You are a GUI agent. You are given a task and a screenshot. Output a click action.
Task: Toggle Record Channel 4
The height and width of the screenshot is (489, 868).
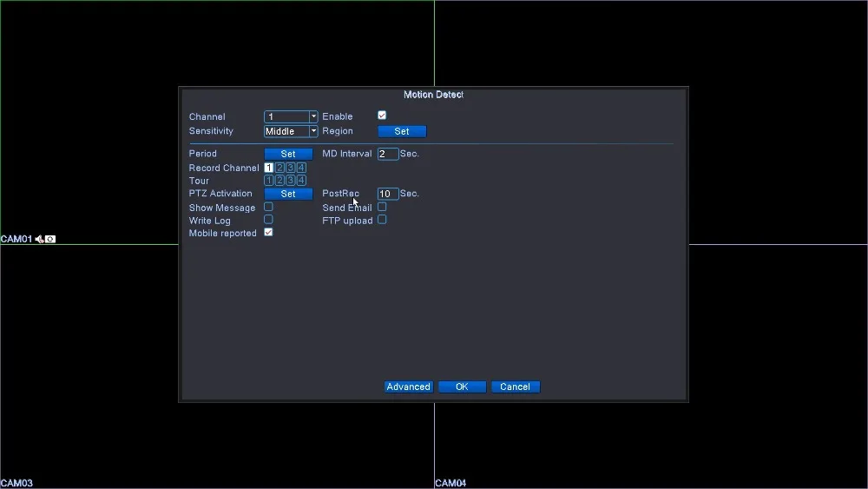tap(301, 168)
